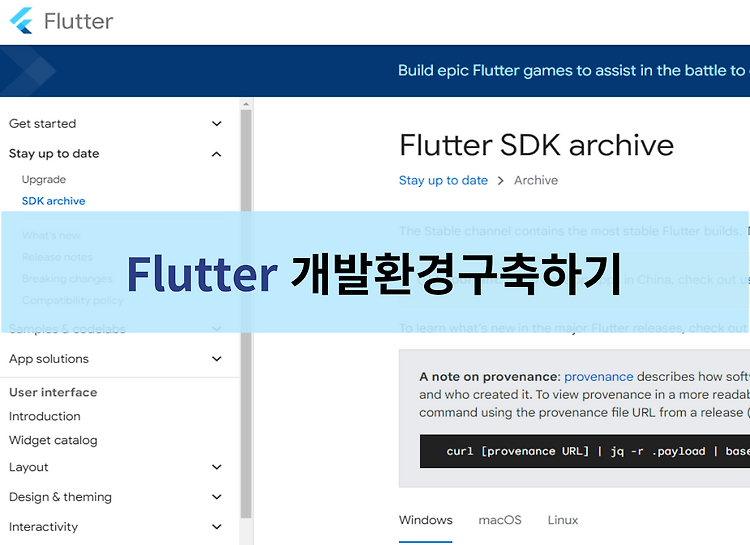Open User interface Introduction page

pos(44,416)
